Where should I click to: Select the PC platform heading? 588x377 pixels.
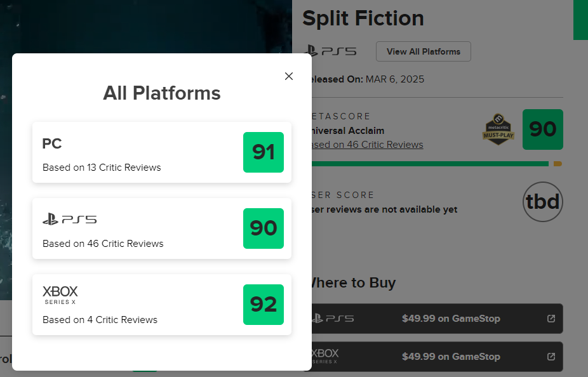(x=52, y=144)
